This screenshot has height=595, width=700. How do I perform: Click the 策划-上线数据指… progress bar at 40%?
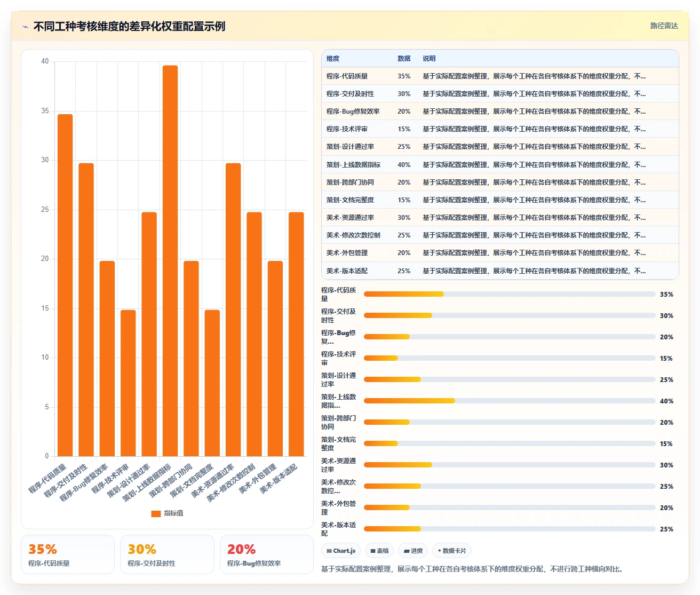point(510,401)
